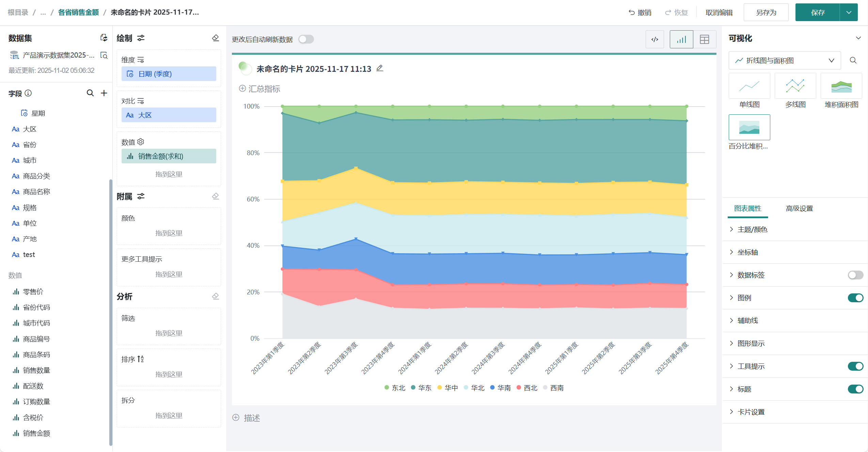The width and height of the screenshot is (868, 452).
Task: Click the refresh dataset icon
Action: pos(104,38)
